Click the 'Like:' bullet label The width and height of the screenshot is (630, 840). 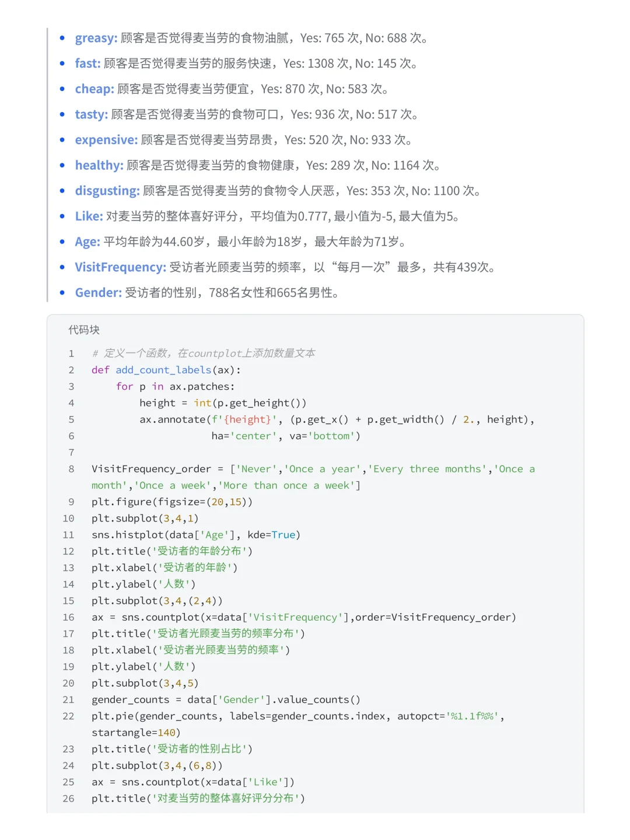(89, 216)
